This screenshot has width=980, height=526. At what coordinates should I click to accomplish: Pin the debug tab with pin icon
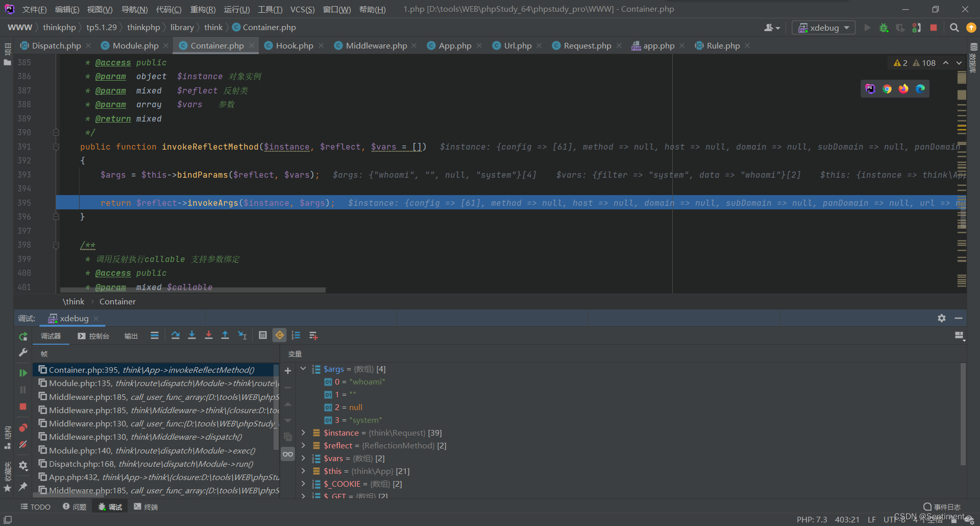(23, 487)
